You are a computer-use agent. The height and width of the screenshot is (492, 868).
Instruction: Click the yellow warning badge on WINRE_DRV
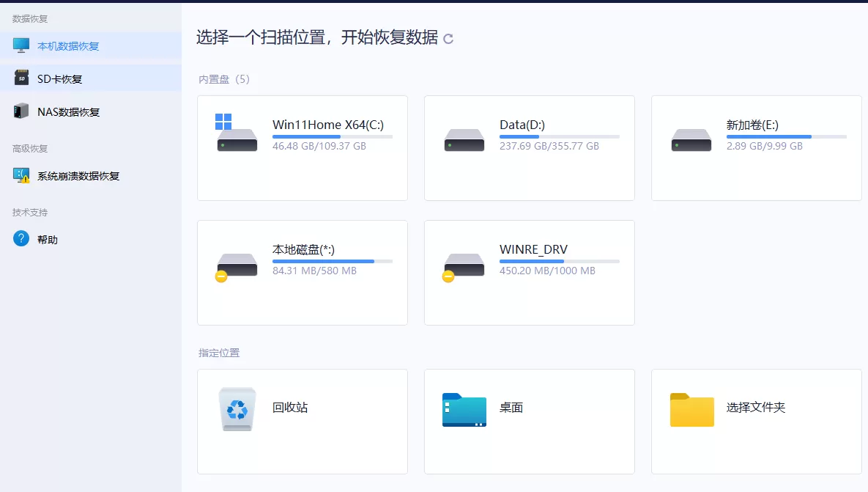[x=448, y=276]
